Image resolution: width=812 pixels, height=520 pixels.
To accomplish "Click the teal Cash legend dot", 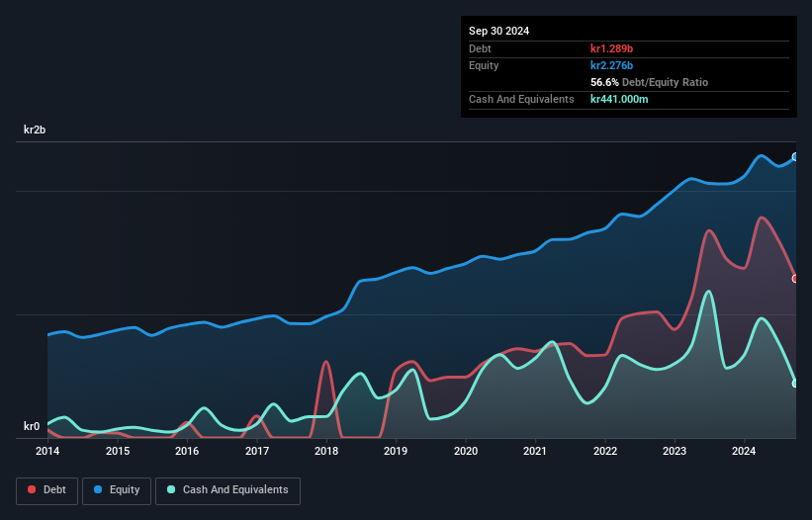I will pos(171,489).
